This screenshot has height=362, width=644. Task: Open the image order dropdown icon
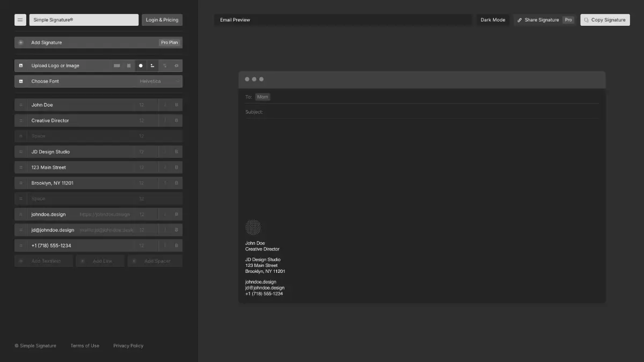(165, 66)
